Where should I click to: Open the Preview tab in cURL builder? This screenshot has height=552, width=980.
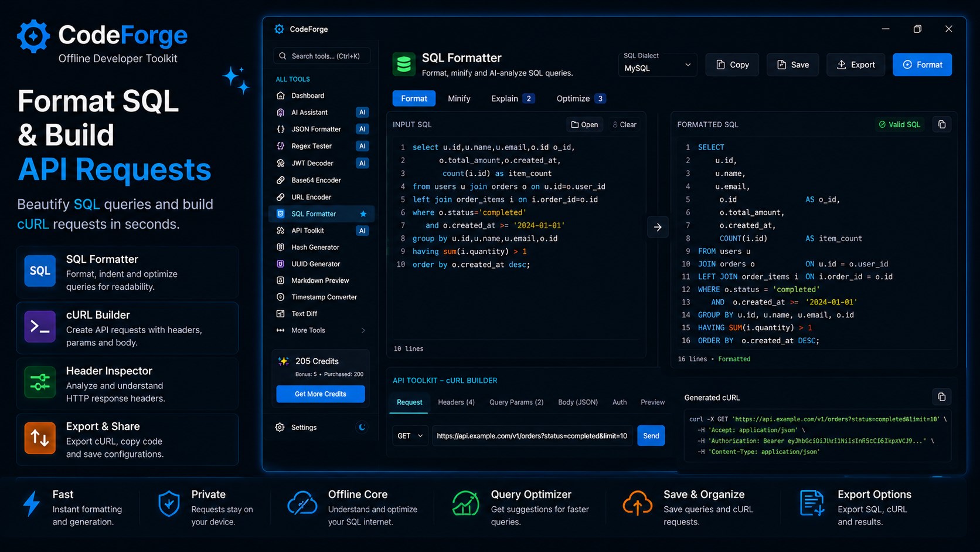click(652, 402)
